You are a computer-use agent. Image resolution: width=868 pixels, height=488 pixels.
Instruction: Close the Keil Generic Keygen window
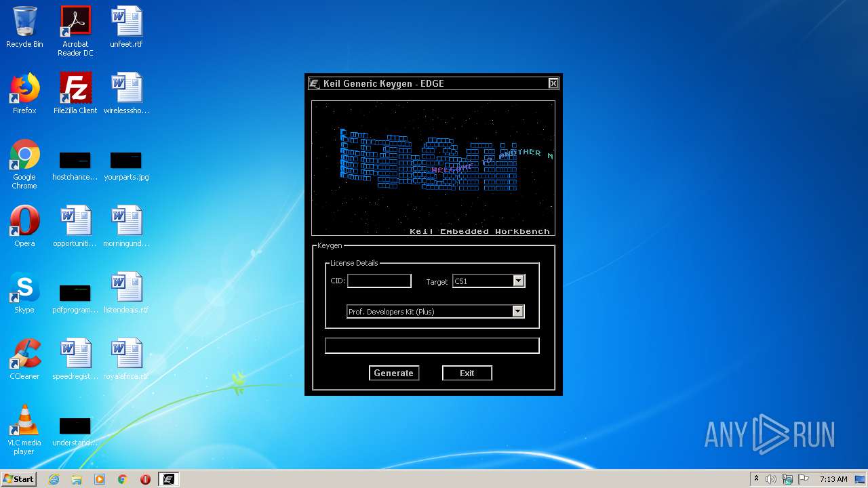tap(553, 83)
